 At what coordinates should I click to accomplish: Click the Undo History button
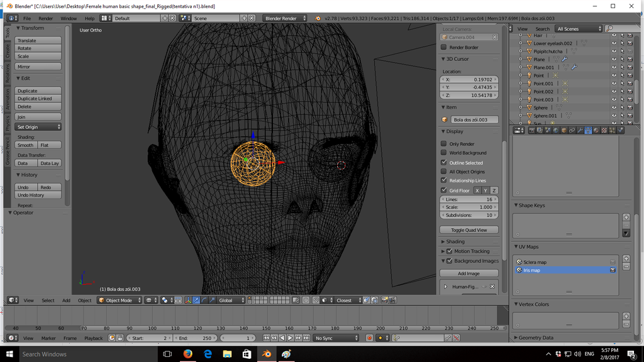coord(38,195)
